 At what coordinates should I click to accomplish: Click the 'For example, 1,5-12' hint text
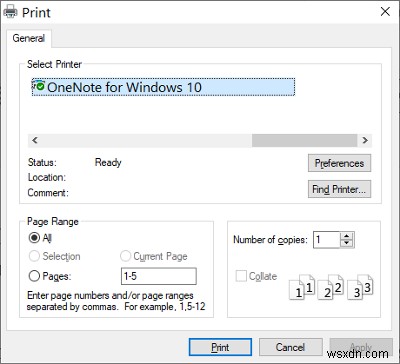click(x=165, y=307)
